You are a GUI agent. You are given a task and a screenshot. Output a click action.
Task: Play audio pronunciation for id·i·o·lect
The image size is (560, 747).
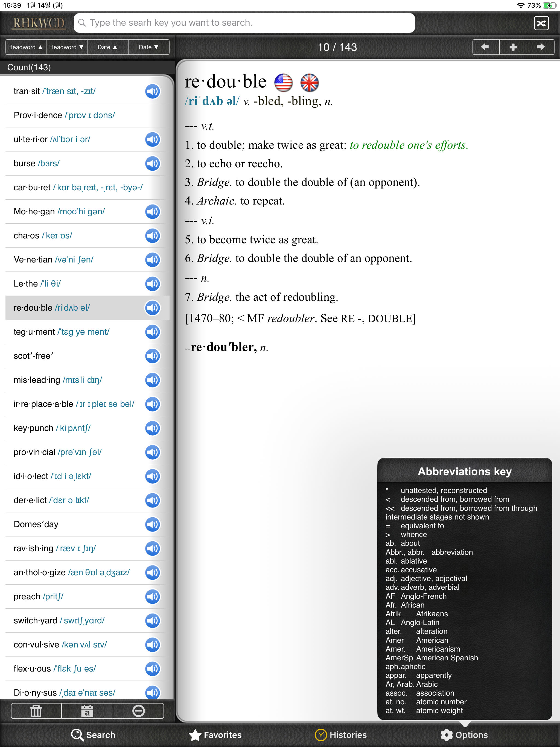[152, 476]
